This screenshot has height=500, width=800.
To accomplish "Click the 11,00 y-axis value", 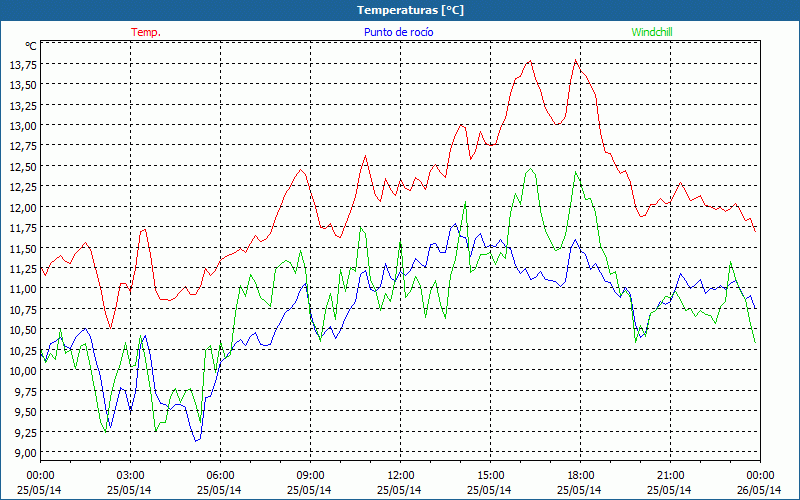I will (23, 289).
